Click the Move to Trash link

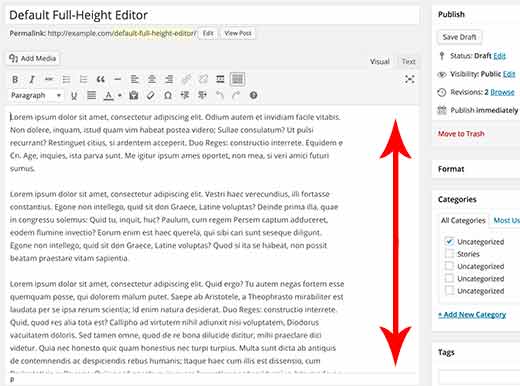coord(461,134)
